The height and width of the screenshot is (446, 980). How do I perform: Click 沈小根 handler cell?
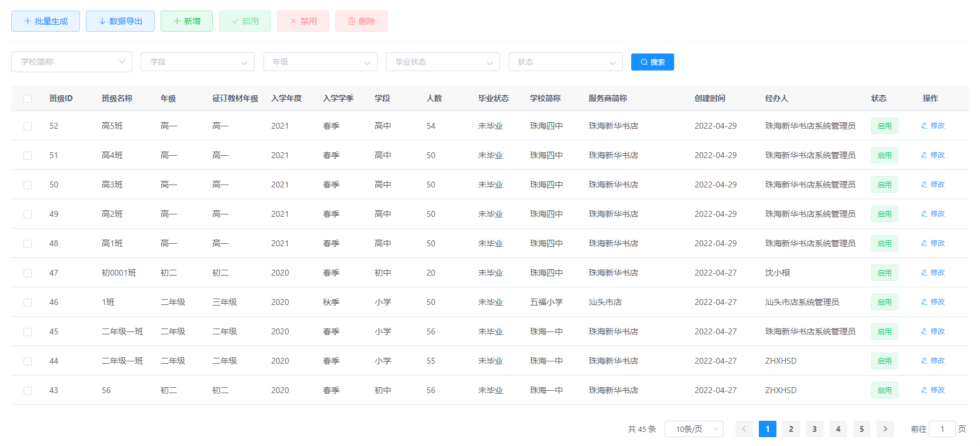tap(778, 273)
